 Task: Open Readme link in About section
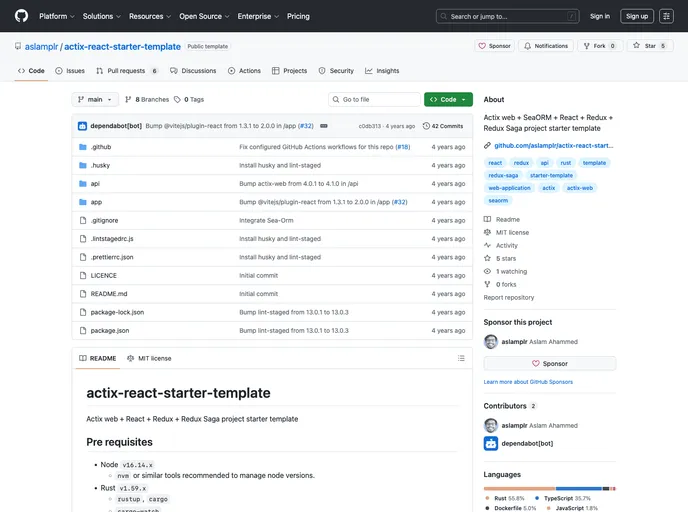tap(502, 219)
